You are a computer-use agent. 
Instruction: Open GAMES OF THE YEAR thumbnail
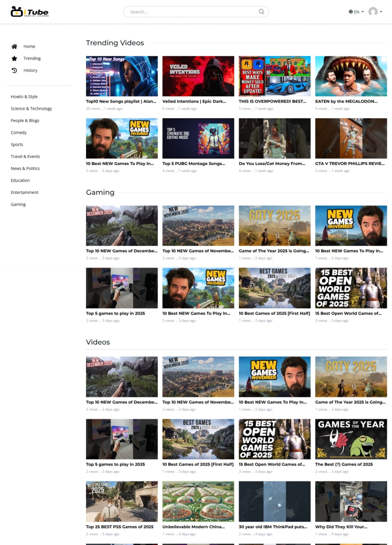click(351, 439)
